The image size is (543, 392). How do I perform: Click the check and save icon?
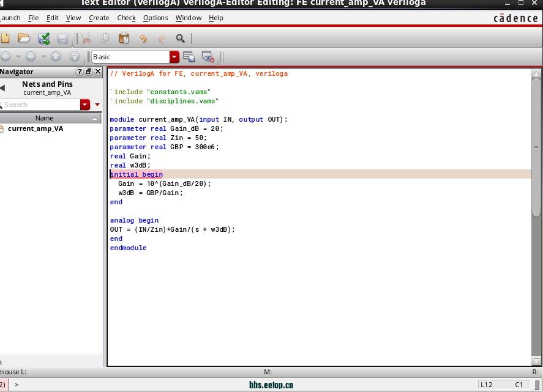(44, 39)
